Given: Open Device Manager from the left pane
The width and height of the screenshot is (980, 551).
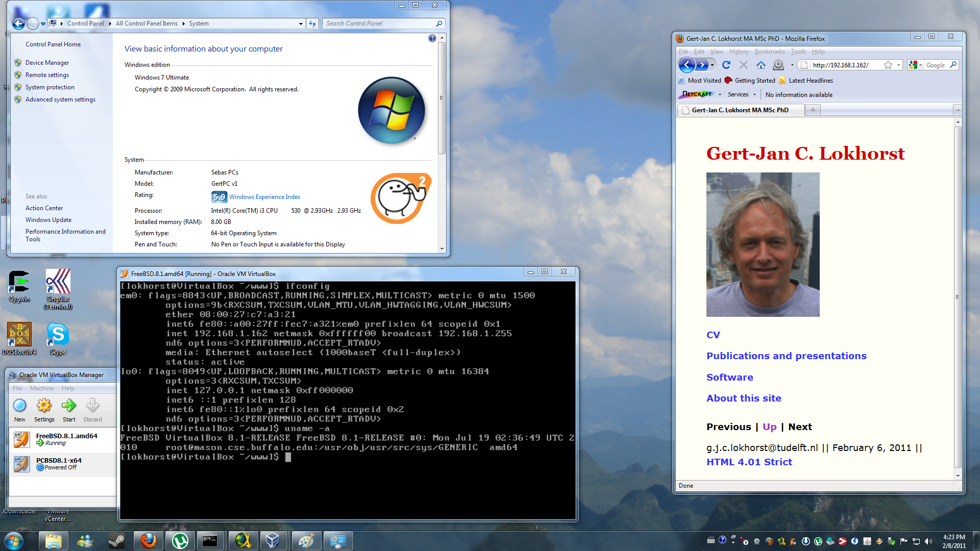Looking at the screenshot, I should [x=47, y=63].
